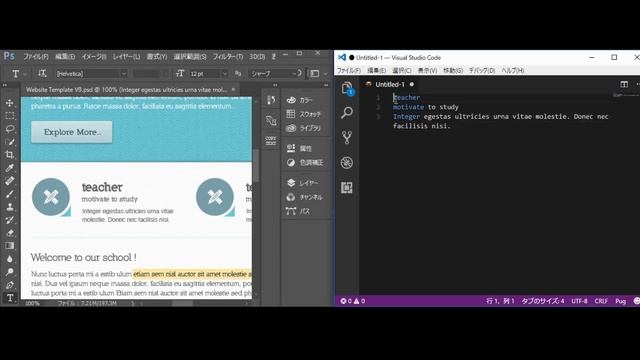Click the 'motivate to study' line in VS Code

(425, 107)
